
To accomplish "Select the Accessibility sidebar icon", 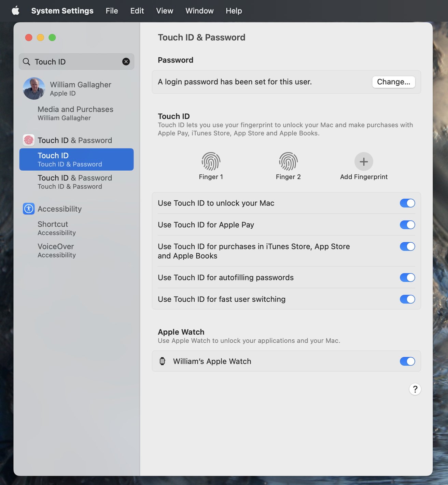I will (29, 209).
